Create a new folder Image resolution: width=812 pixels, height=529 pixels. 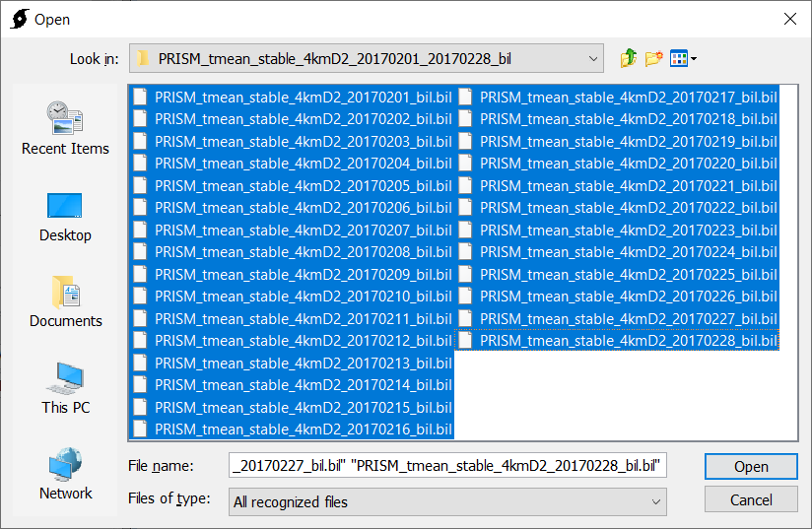click(653, 58)
